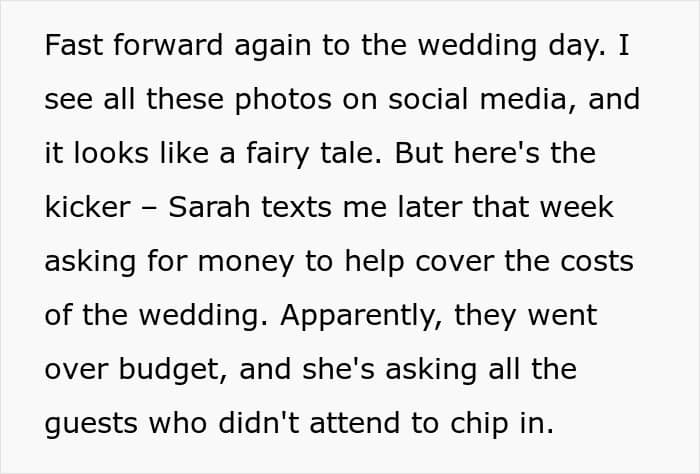Click the word "forward" in first line
The image size is (700, 474).
tap(158, 48)
